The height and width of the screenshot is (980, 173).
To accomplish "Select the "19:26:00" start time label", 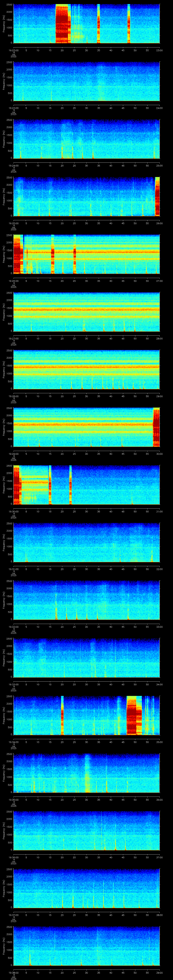I will [x=13, y=281].
